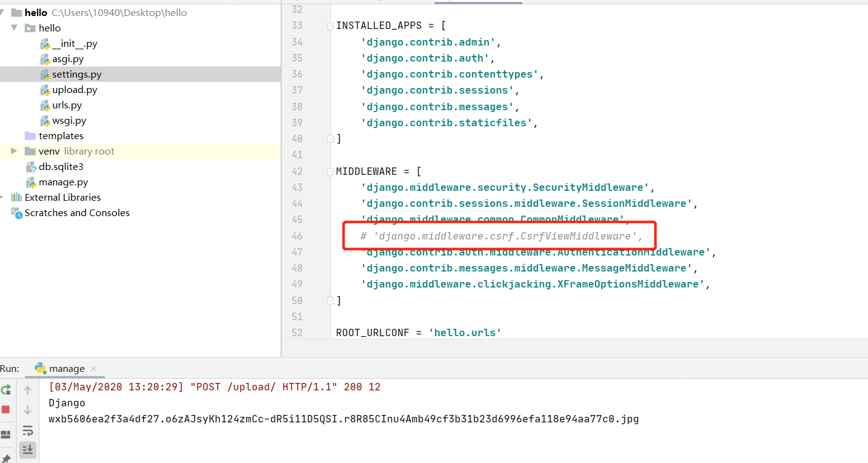Click gutter line number 46
This screenshot has width=868, height=463.
coord(297,236)
